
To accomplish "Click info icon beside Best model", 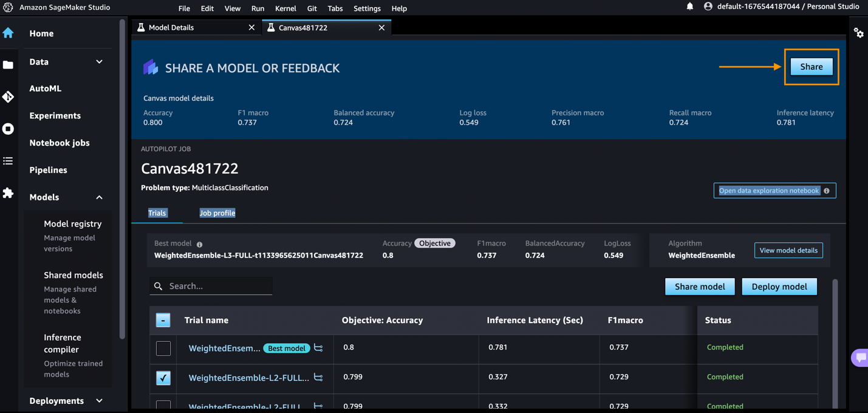I will coord(199,244).
